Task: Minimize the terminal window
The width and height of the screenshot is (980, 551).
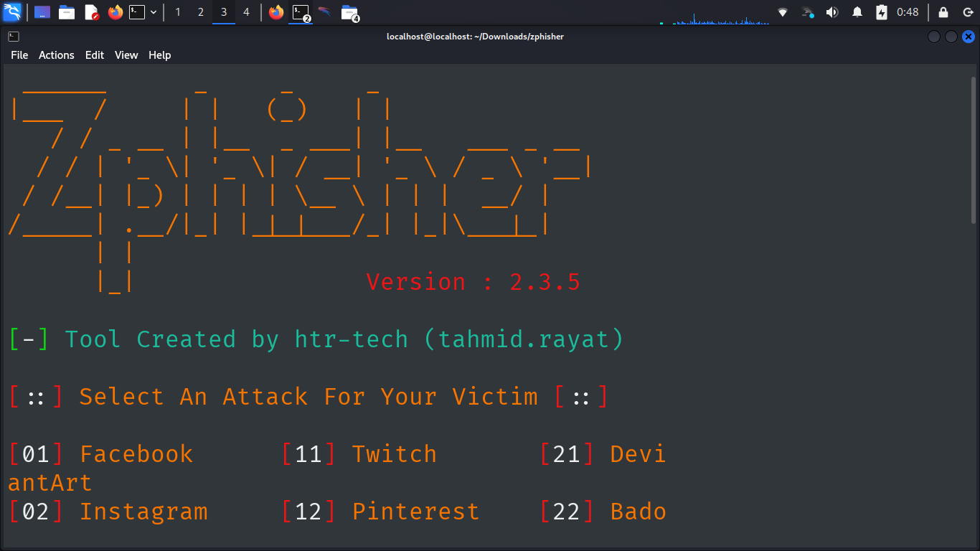Action: click(x=933, y=37)
